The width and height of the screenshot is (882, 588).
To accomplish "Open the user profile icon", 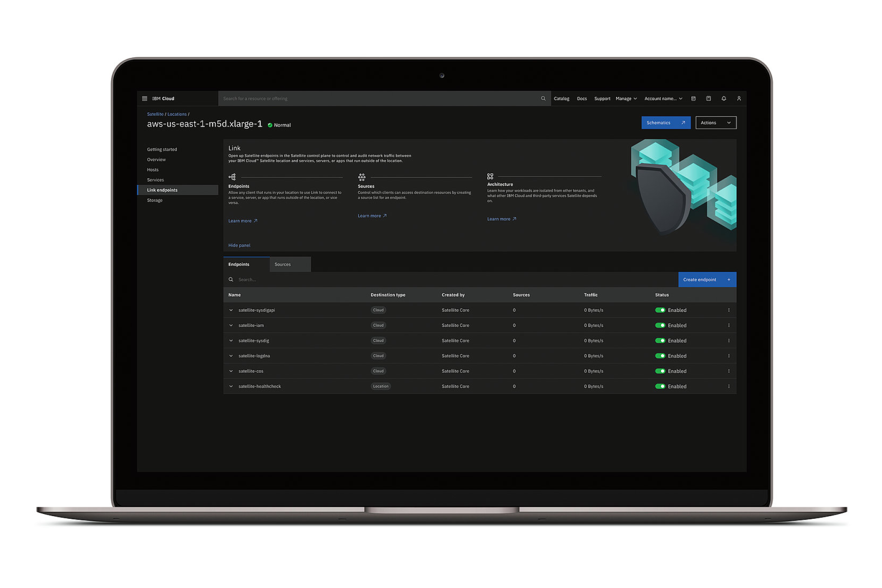I will click(739, 98).
